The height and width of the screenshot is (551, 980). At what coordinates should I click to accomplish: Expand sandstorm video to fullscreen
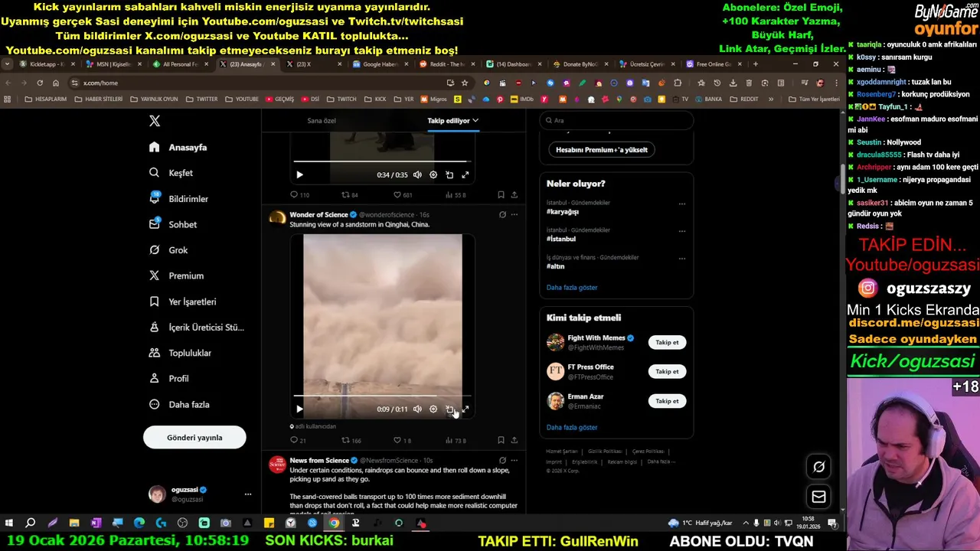[465, 409]
